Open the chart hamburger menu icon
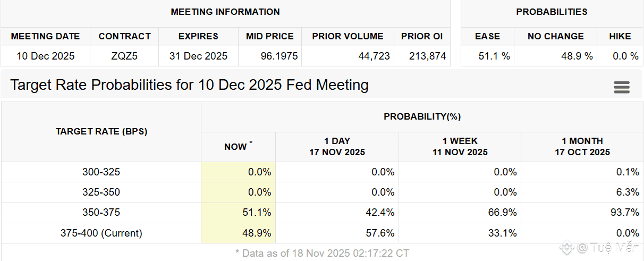This screenshot has height=261, width=644. (x=621, y=87)
